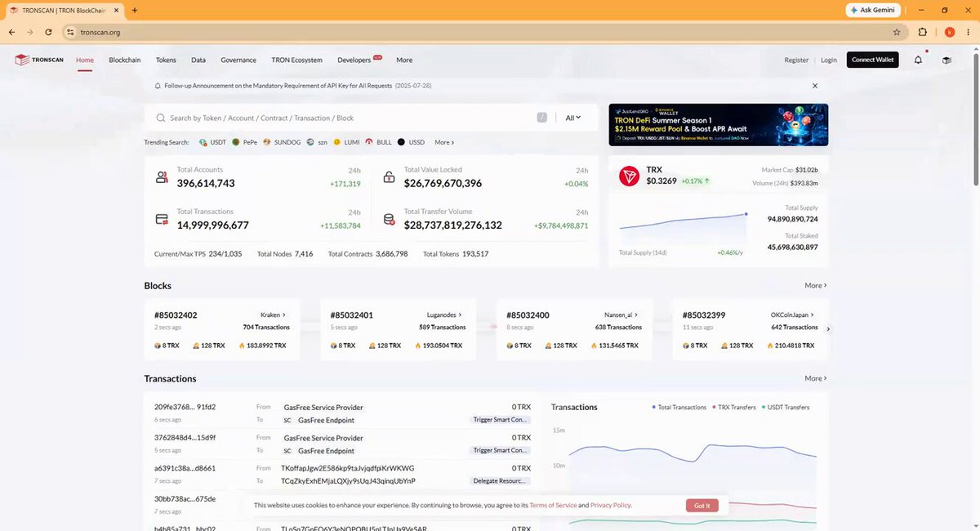Image resolution: width=980 pixels, height=531 pixels.
Task: Open a new browser tab
Action: 135,10
